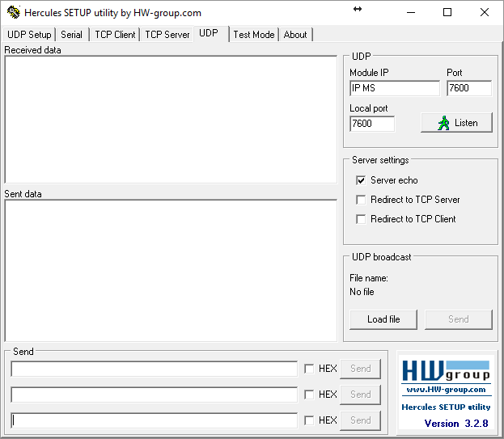Enable Redirect to TCP Server
This screenshot has height=439, width=504.
click(361, 200)
